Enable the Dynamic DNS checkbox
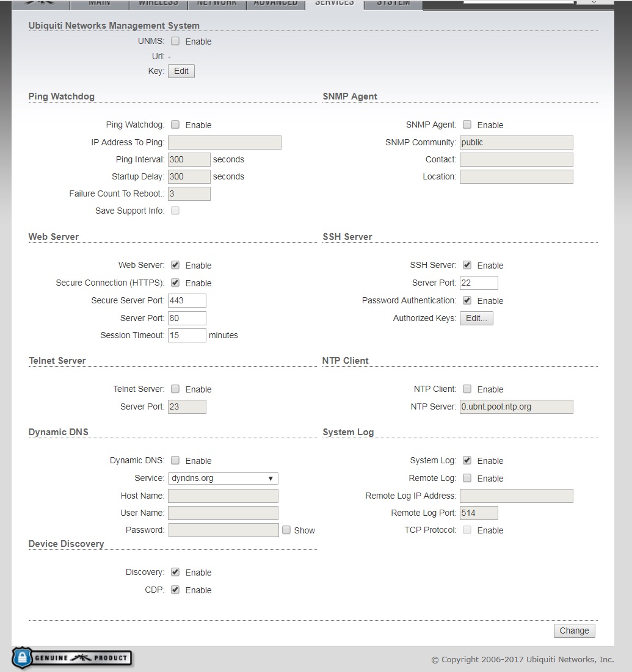 (x=175, y=460)
